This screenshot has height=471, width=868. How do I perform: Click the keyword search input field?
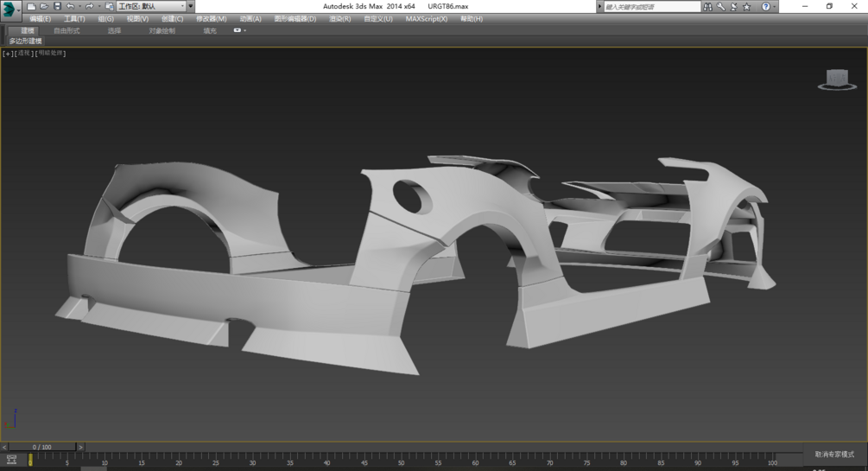(x=651, y=7)
